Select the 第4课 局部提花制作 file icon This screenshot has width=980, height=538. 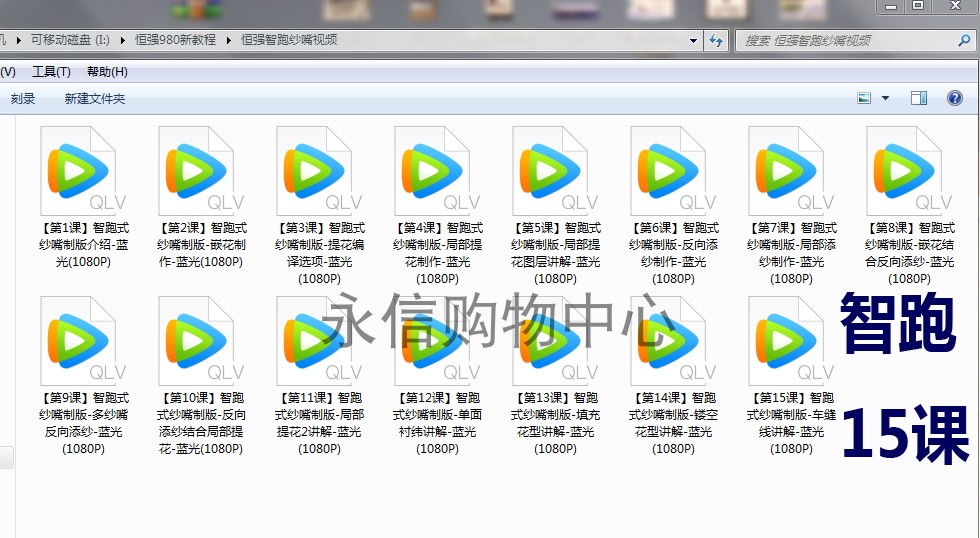tap(438, 171)
